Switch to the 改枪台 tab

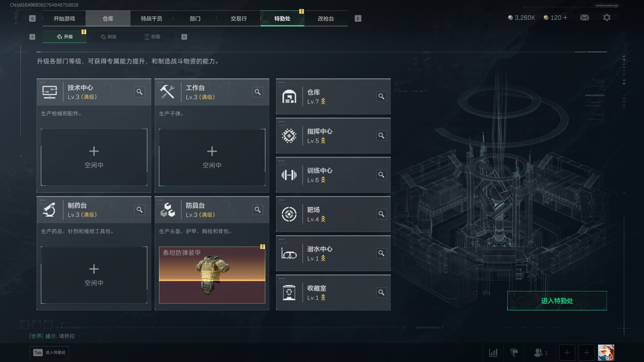326,18
